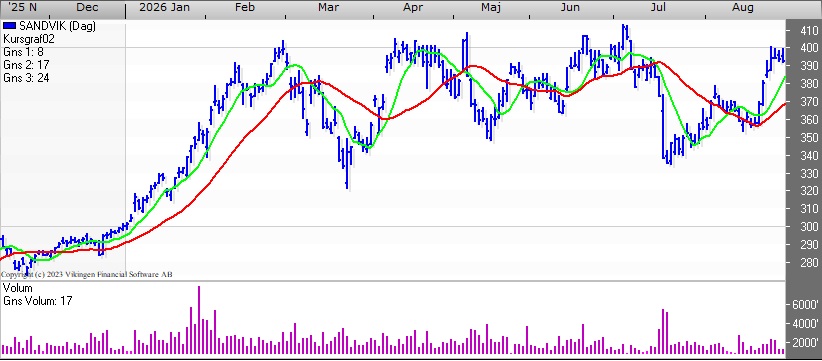Viewport: 822px width, 361px height.
Task: Click the Kursgraf02 label
Action: (29, 39)
